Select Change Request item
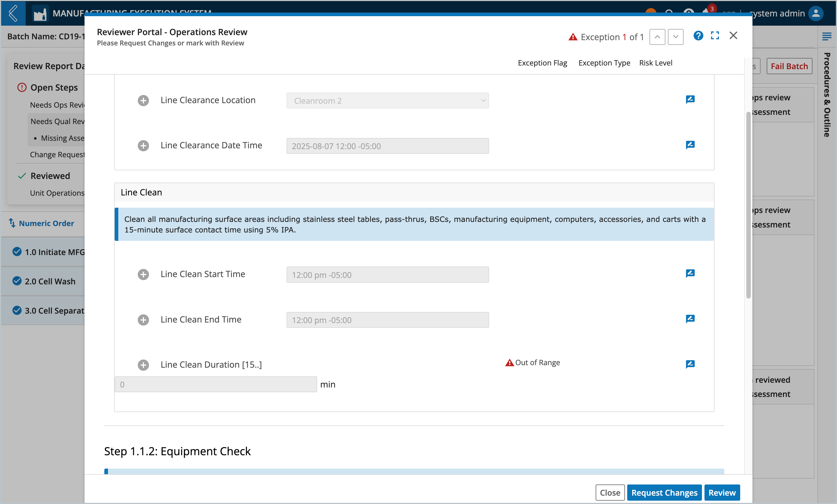837x504 pixels. click(57, 154)
